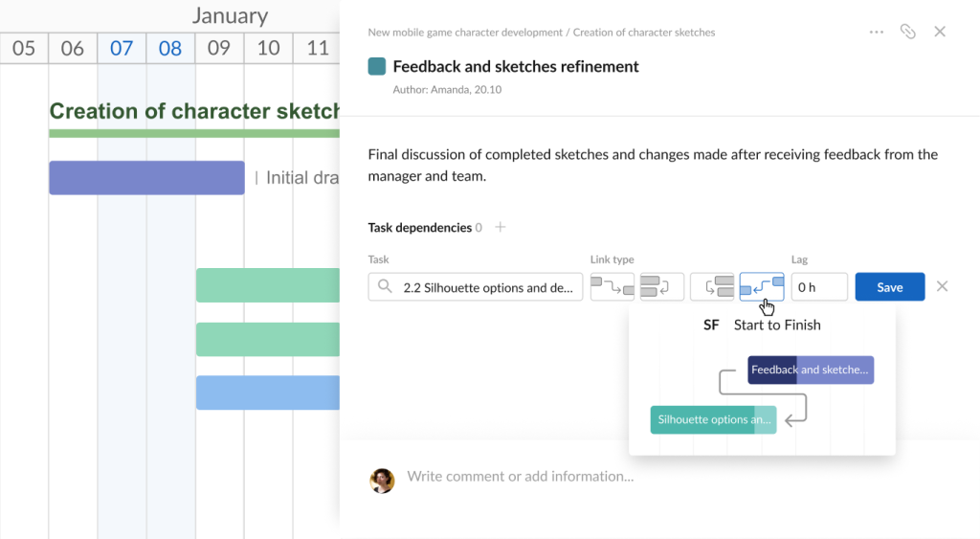
Task: Open the 'New mobile game character development' breadcrumb
Action: coord(465,33)
